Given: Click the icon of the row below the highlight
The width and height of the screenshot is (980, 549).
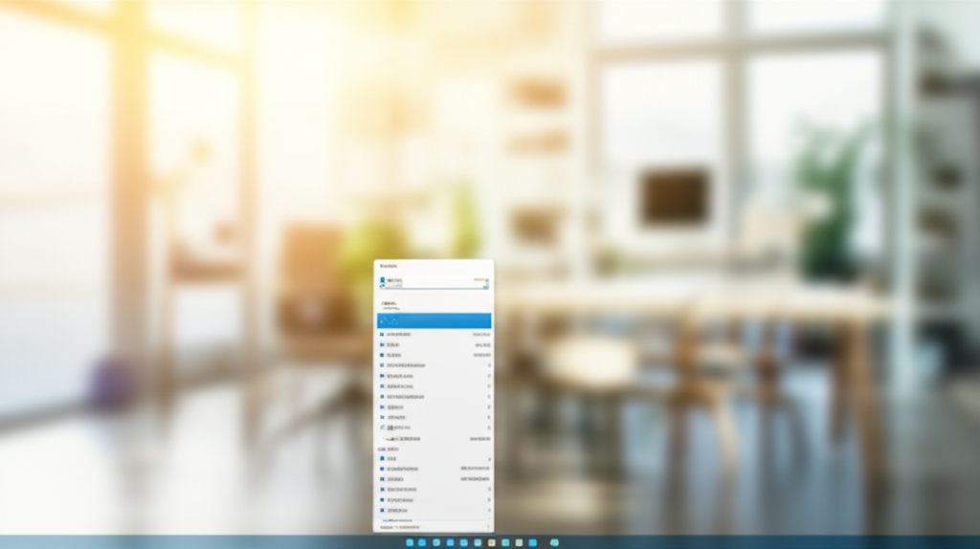Looking at the screenshot, I should pyautogui.click(x=383, y=334).
